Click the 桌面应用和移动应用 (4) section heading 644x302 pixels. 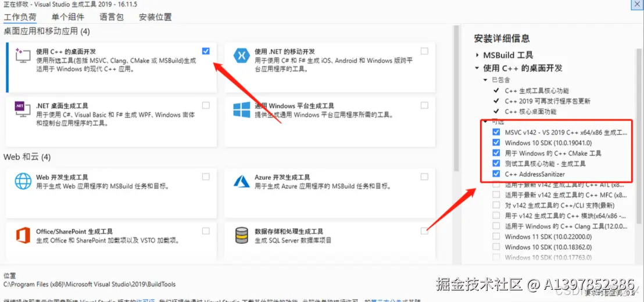tap(46, 31)
